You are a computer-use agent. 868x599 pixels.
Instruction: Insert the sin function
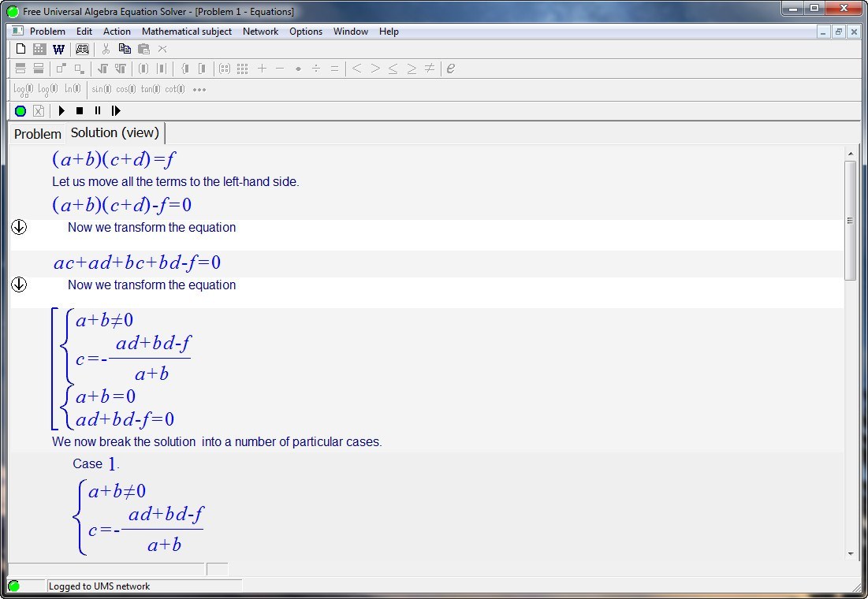101,89
